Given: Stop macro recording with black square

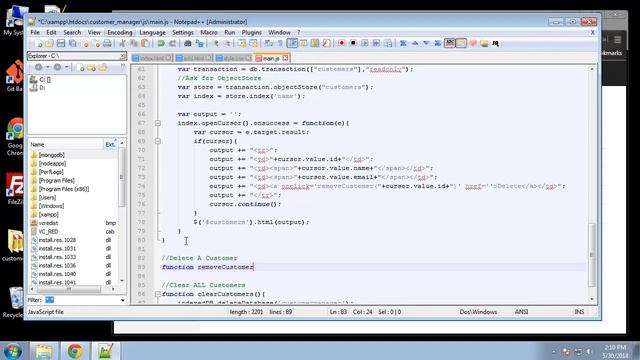Looking at the screenshot, I should coord(353,43).
